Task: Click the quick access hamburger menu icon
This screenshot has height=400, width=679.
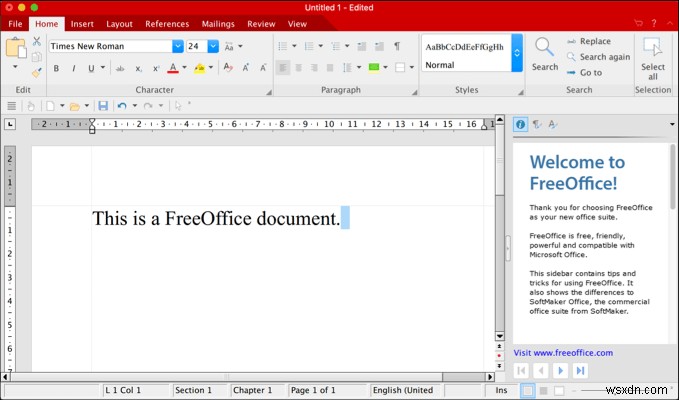Action: [x=12, y=106]
